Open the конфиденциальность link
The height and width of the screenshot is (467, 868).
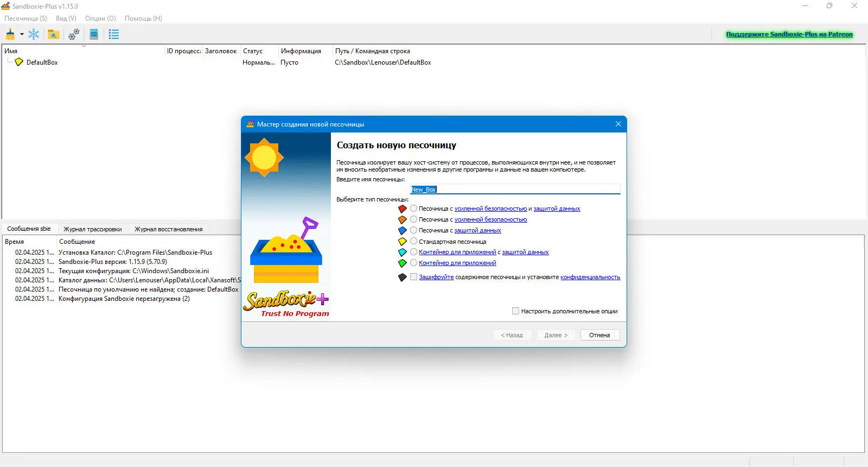(590, 277)
